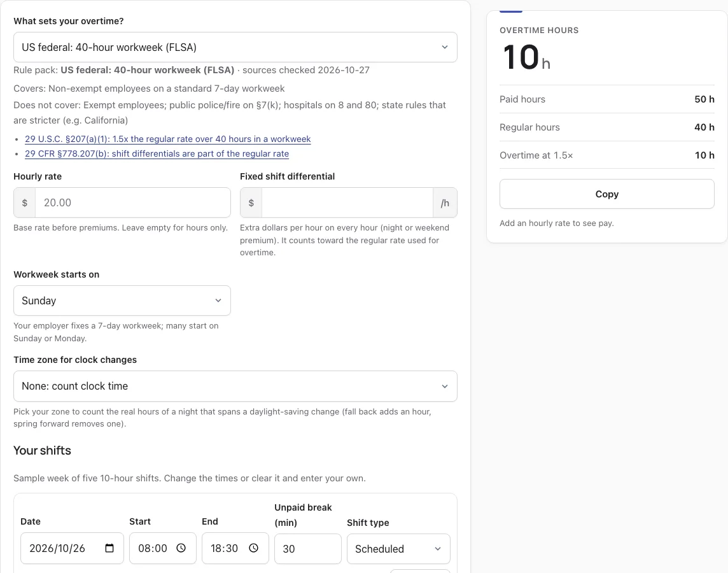
Task: Focus the Hourly rate input field
Action: [133, 202]
